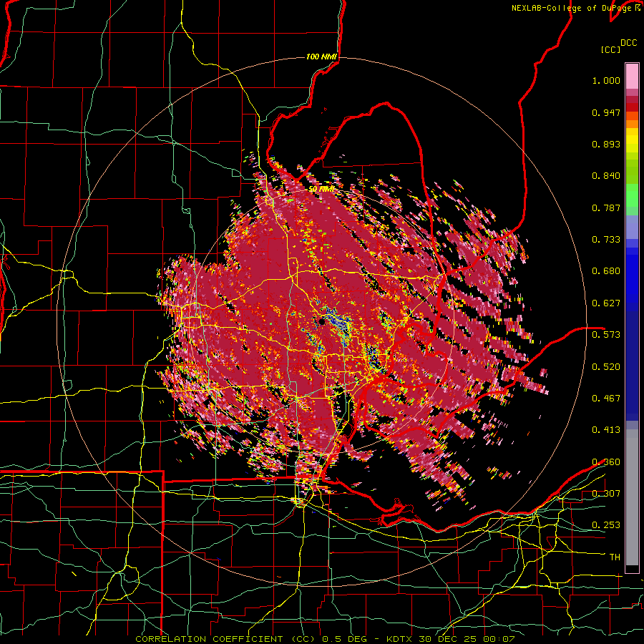Pick the gray legend swatch
The width and height of the screenshot is (644, 644).
click(632, 497)
